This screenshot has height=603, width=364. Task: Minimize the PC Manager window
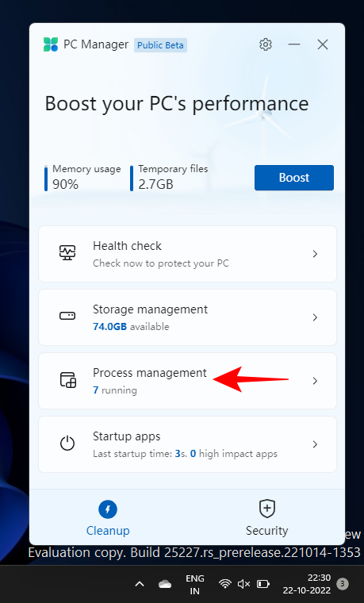[294, 44]
